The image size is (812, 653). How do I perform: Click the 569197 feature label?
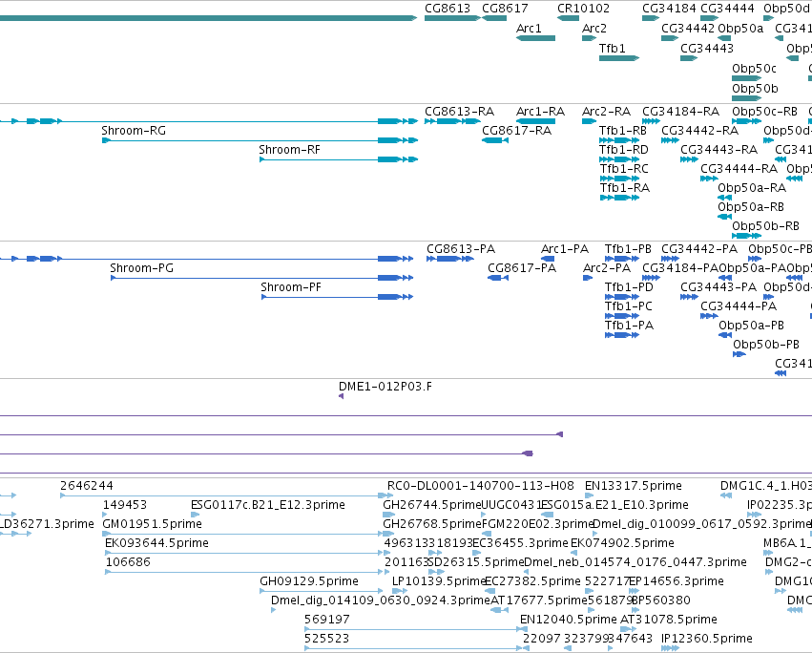pos(326,620)
